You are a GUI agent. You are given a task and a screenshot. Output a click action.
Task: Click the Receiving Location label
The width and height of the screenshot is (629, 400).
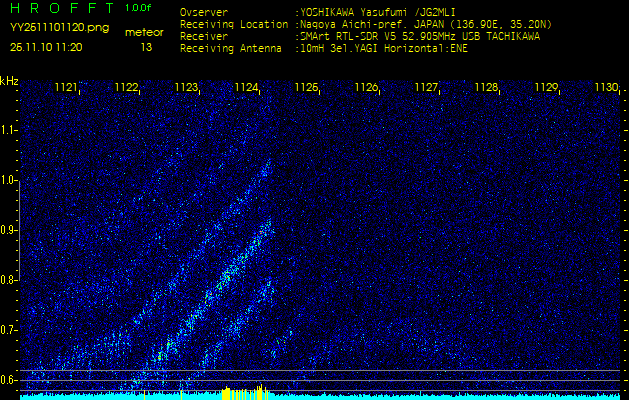coord(234,24)
